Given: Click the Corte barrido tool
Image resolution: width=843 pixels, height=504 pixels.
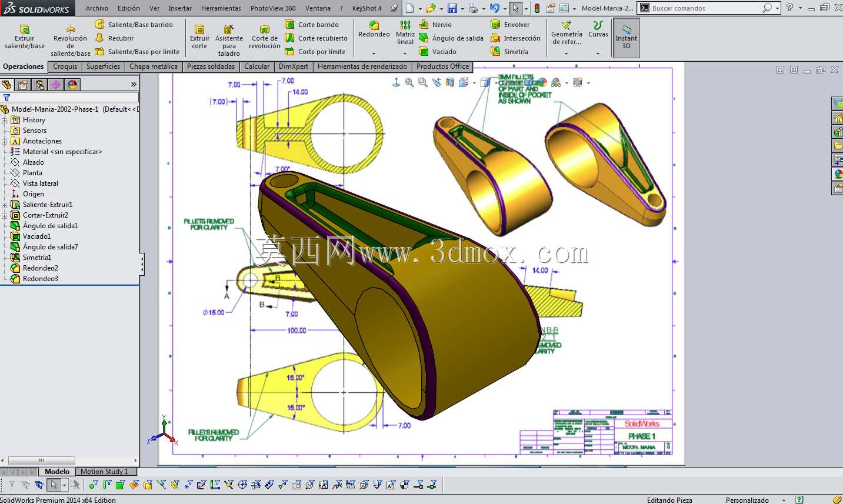Looking at the screenshot, I should click(312, 25).
